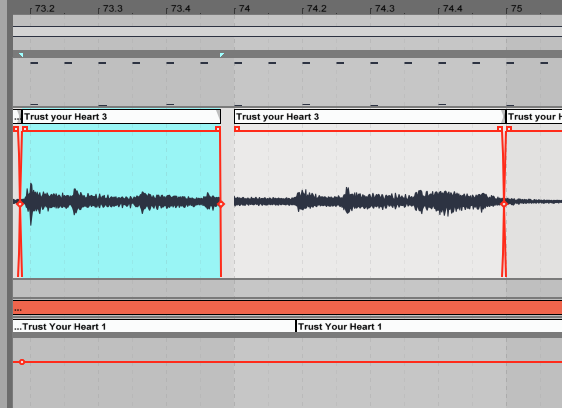
Task: Select the highlighted Trust your Heart 3 clip title
Action: (121, 117)
